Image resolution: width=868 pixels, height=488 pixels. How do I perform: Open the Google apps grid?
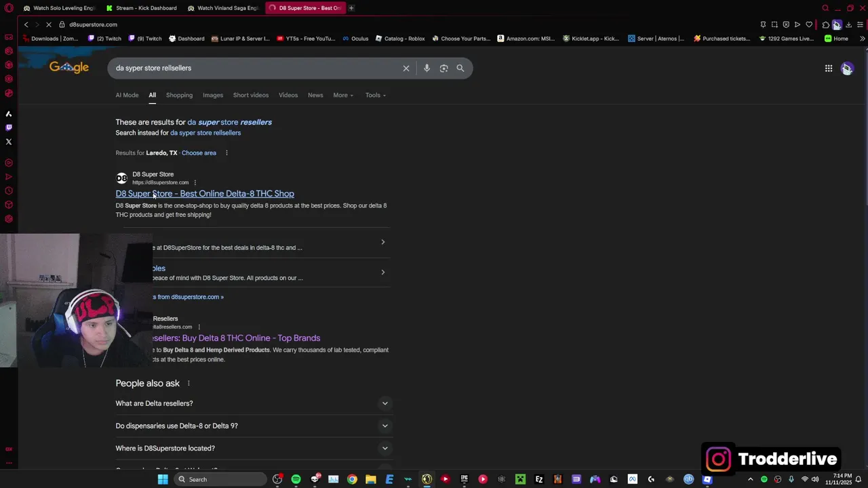829,68
